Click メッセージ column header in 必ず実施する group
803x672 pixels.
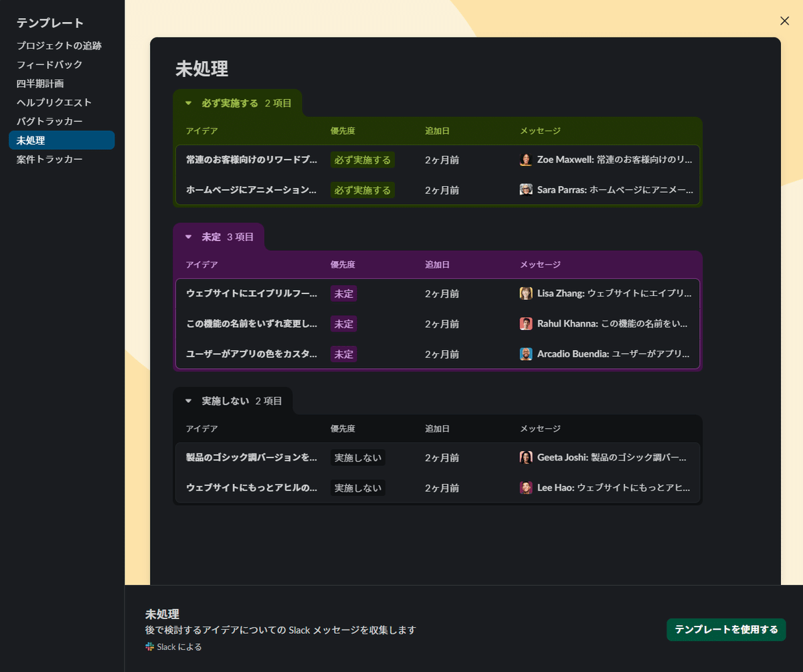tap(540, 131)
